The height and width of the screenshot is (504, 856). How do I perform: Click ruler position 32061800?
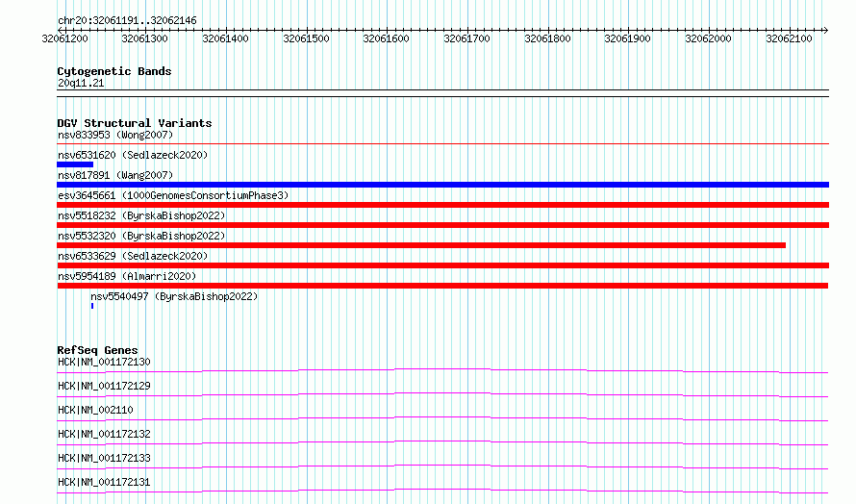pos(547,38)
